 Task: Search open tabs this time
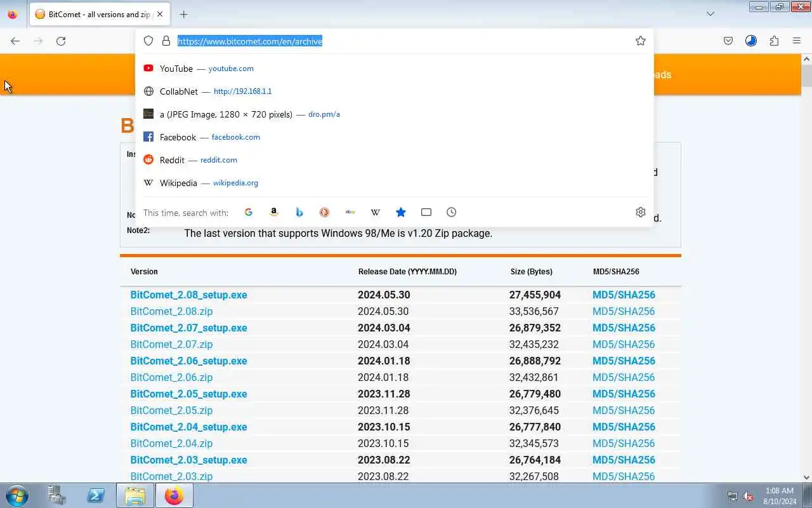pos(426,212)
